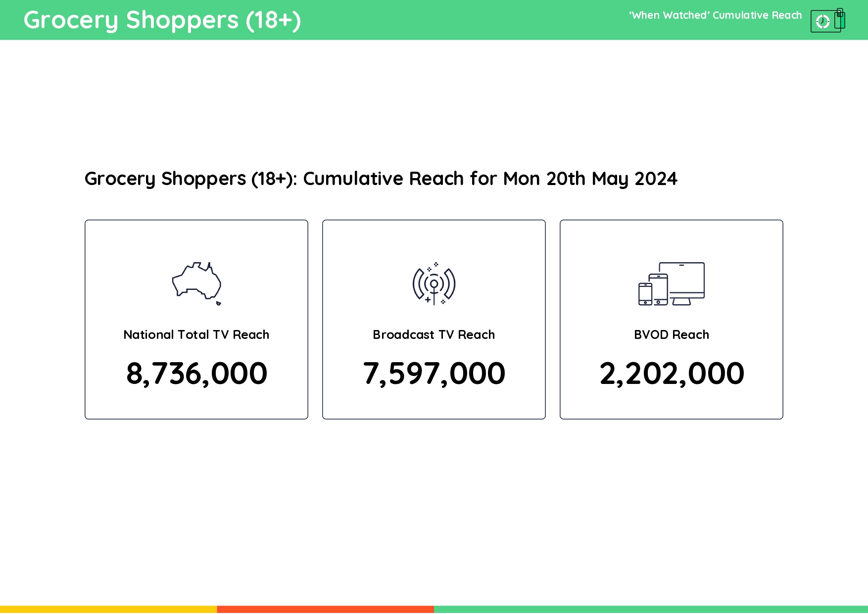Click the 7,597,000 reach figure
Image resolution: width=868 pixels, height=614 pixels.
[x=434, y=373]
